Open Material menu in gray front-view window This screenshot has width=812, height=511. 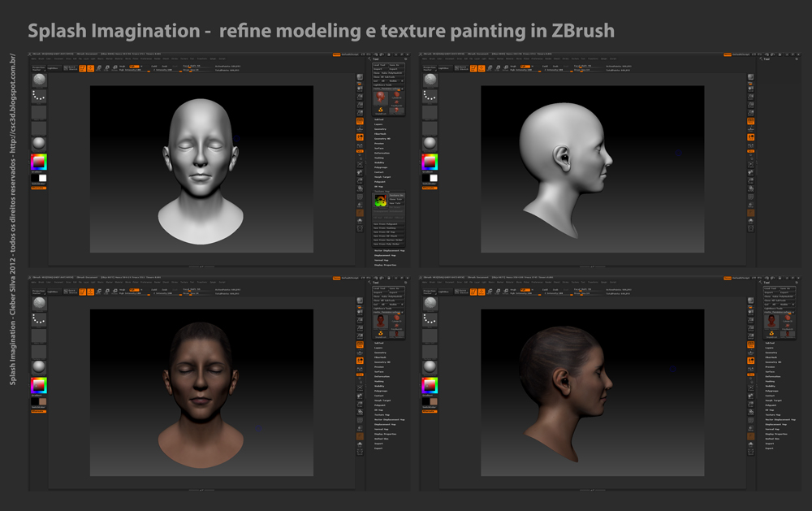118,58
